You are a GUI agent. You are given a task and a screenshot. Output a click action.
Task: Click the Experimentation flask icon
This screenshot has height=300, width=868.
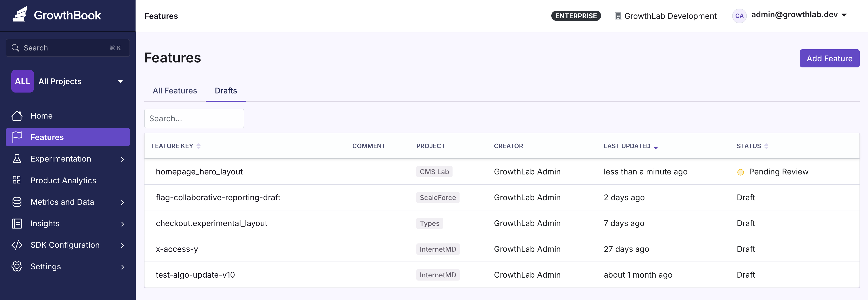[17, 159]
